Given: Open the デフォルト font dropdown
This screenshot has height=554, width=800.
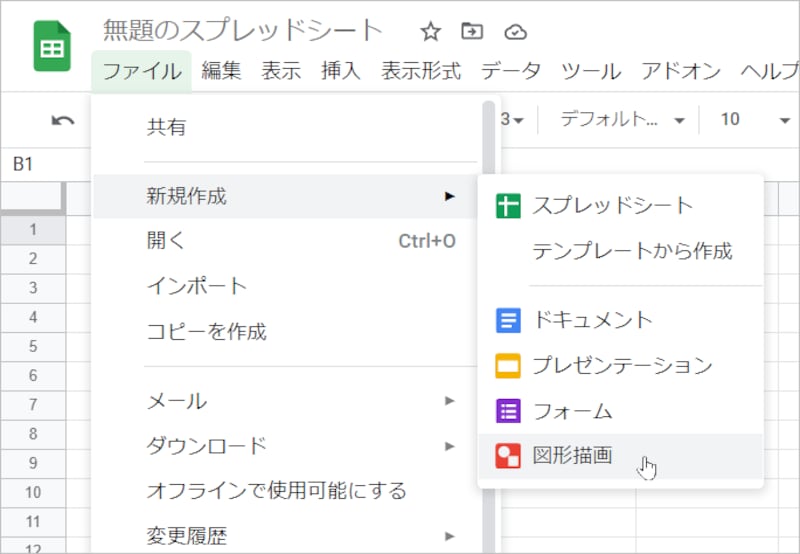Looking at the screenshot, I should point(621,120).
